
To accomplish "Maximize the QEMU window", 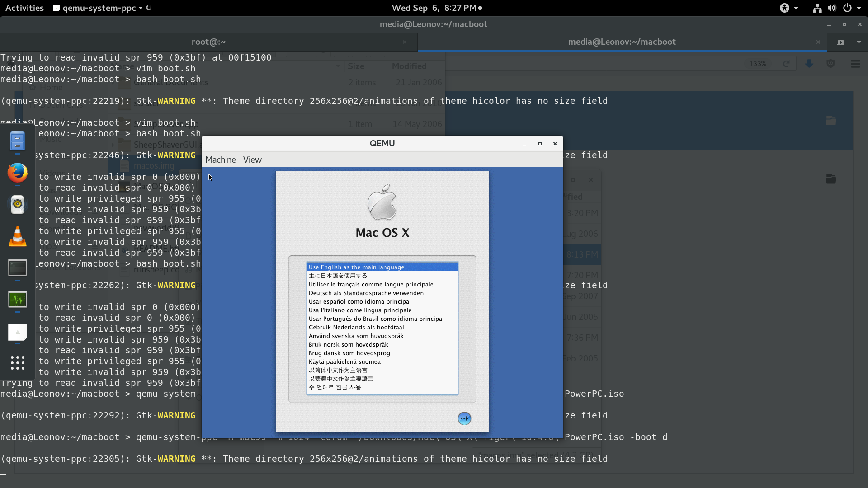I will tap(539, 144).
